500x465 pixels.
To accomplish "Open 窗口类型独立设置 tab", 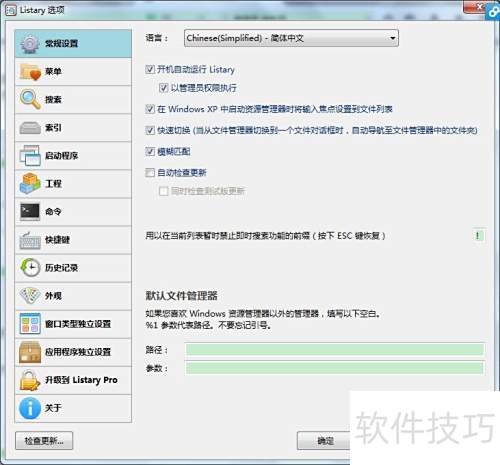I will (73, 324).
